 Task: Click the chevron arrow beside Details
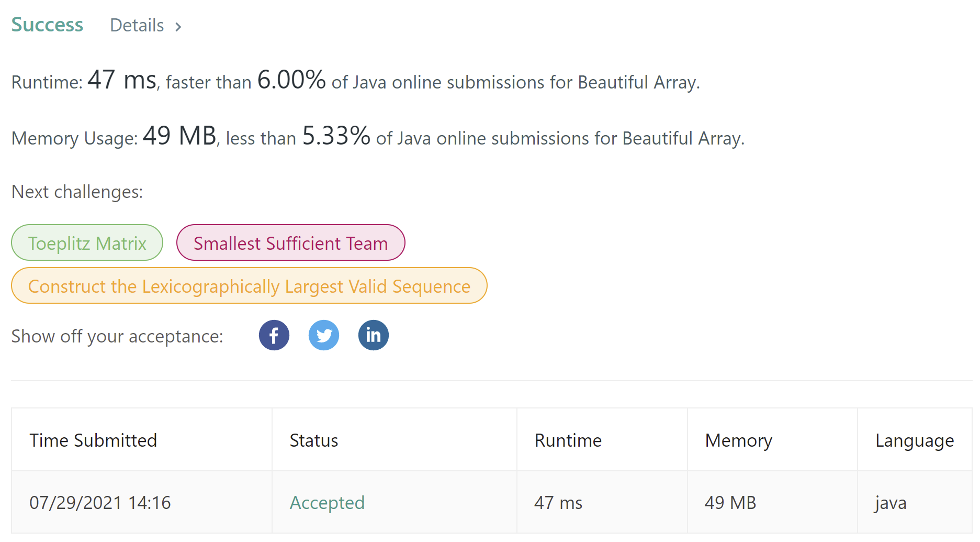[x=178, y=27]
